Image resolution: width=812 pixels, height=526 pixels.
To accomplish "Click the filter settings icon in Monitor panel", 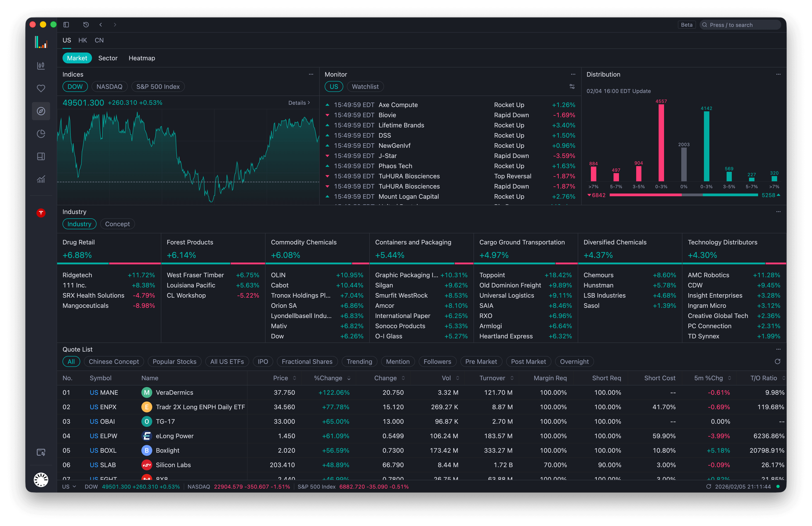I will coord(572,87).
